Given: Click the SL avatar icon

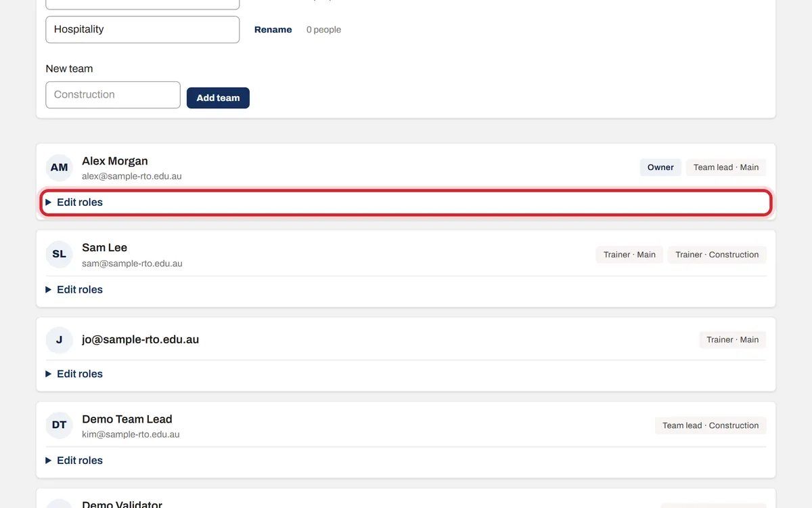Looking at the screenshot, I should 60,254.
